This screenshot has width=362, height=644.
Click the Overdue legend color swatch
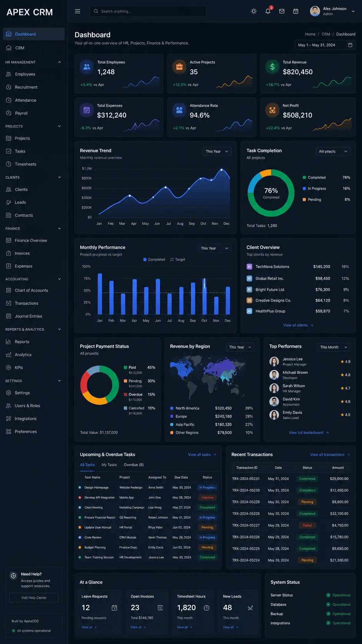coord(125,394)
